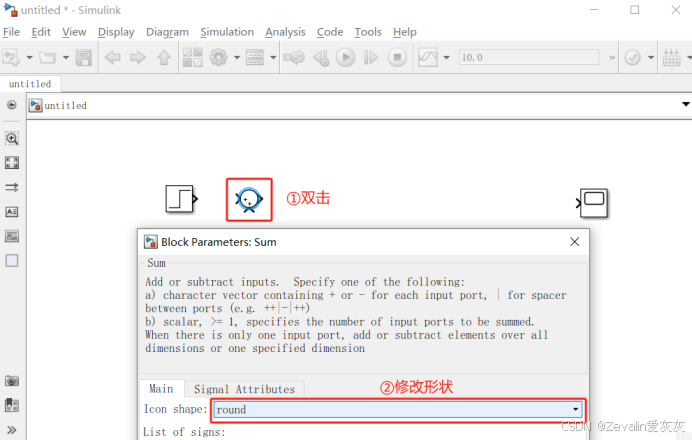Click the Model Advisor checkmark icon
The height and width of the screenshot is (440, 692).
click(633, 57)
